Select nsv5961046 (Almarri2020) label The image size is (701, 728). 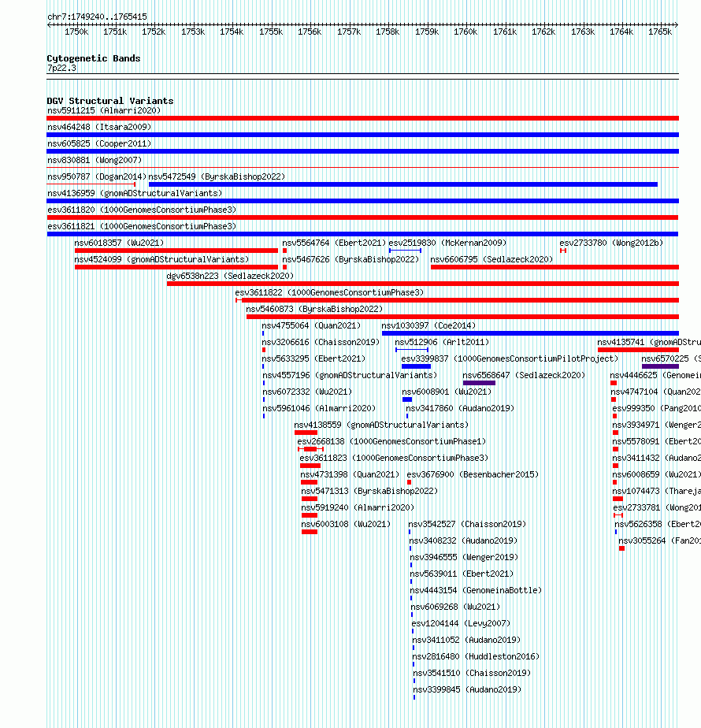tap(320, 409)
